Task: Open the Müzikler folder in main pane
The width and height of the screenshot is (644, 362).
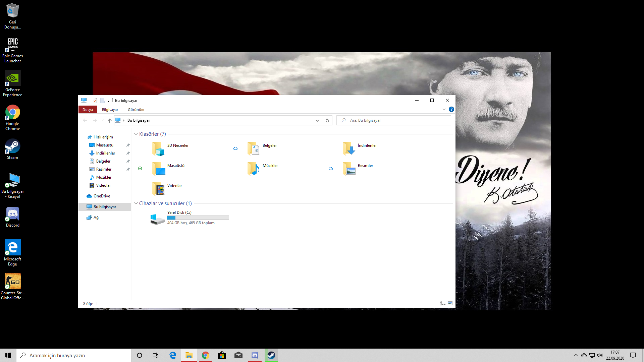Action: [x=263, y=169]
